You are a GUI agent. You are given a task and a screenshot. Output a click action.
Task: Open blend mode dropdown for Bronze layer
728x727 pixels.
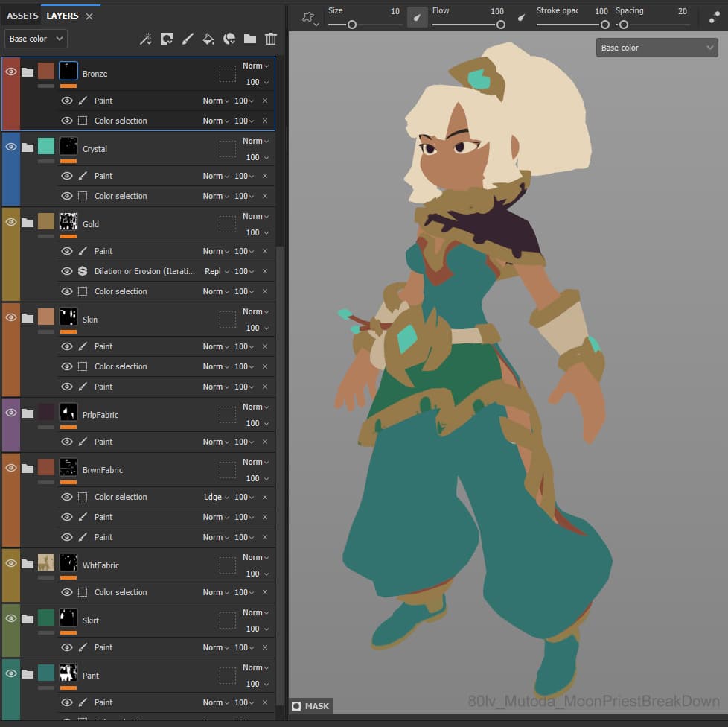(256, 66)
